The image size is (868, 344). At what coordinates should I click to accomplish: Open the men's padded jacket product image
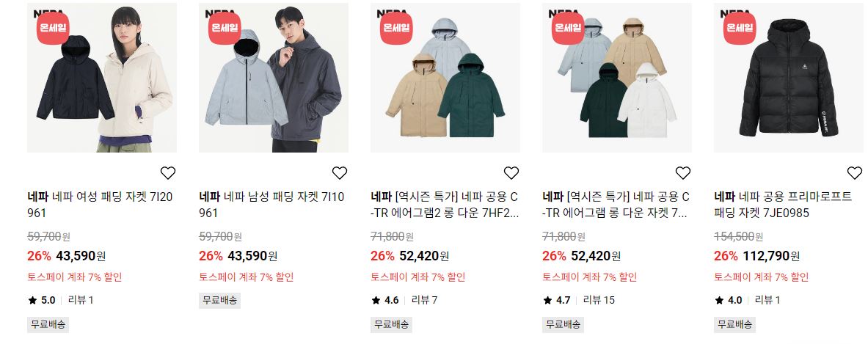274,78
